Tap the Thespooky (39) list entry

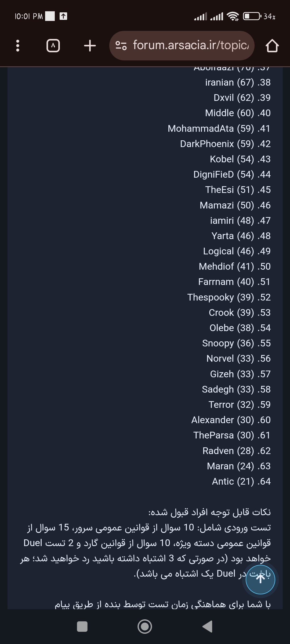pyautogui.click(x=229, y=297)
